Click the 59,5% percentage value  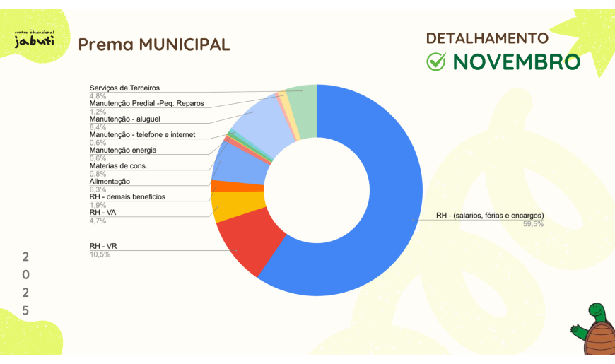532,224
